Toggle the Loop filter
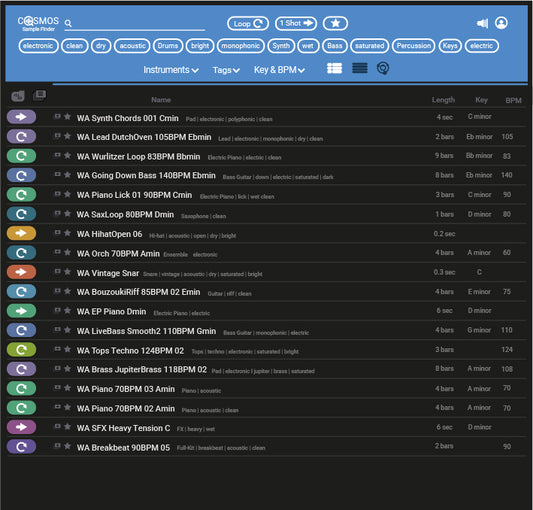 [x=248, y=23]
